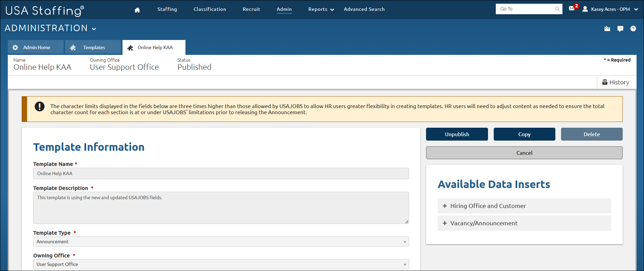
Task: Click the user profile avatar icon
Action: click(x=585, y=9)
